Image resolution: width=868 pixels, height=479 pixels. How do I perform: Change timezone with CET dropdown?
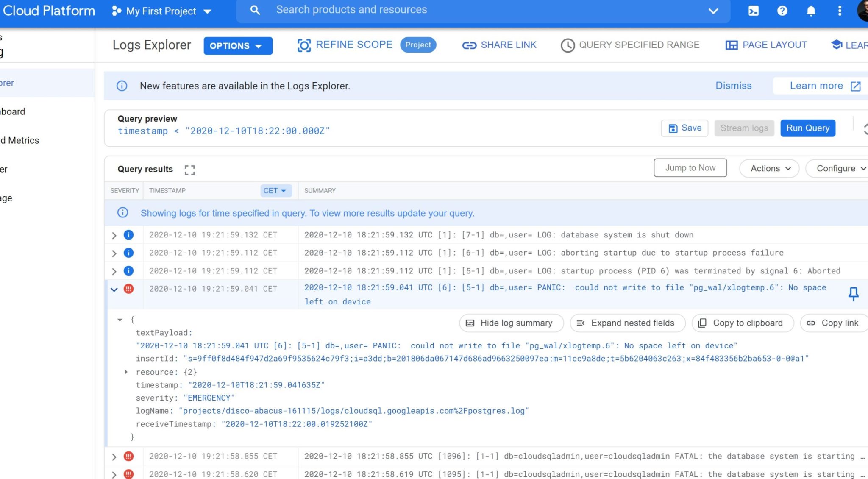[276, 191]
